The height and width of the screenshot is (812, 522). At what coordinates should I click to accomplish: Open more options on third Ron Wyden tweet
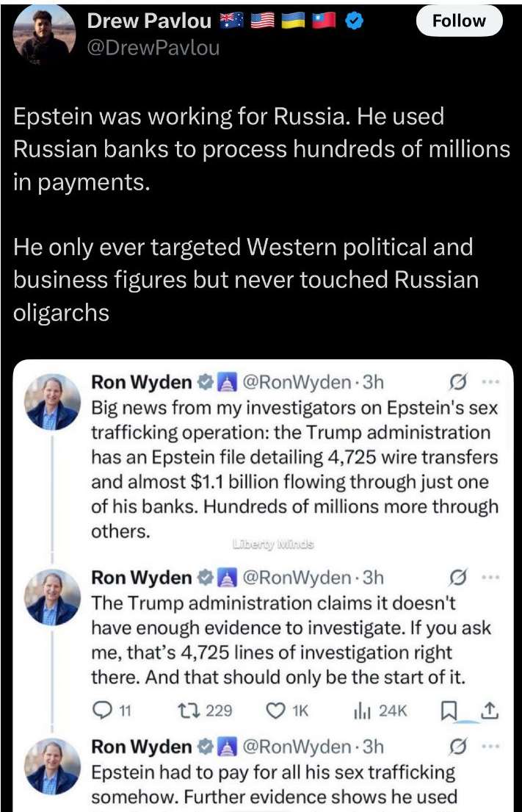490,747
